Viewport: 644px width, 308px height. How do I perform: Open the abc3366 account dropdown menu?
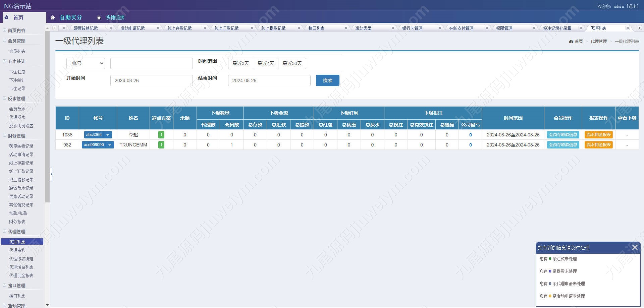tap(108, 135)
